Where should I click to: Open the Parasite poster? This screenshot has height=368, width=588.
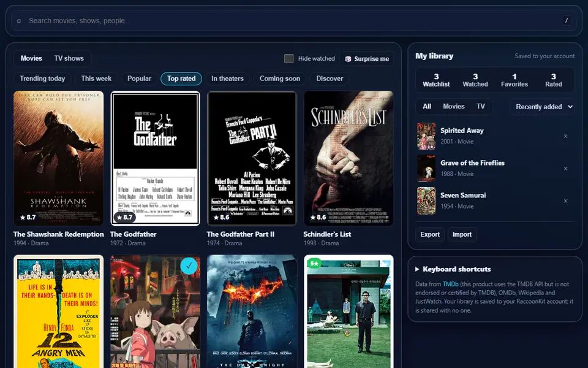[349, 312]
